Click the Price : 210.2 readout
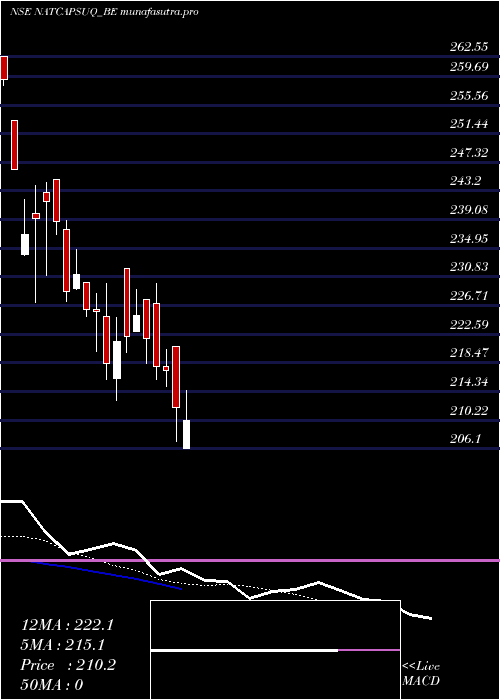 [x=68, y=665]
